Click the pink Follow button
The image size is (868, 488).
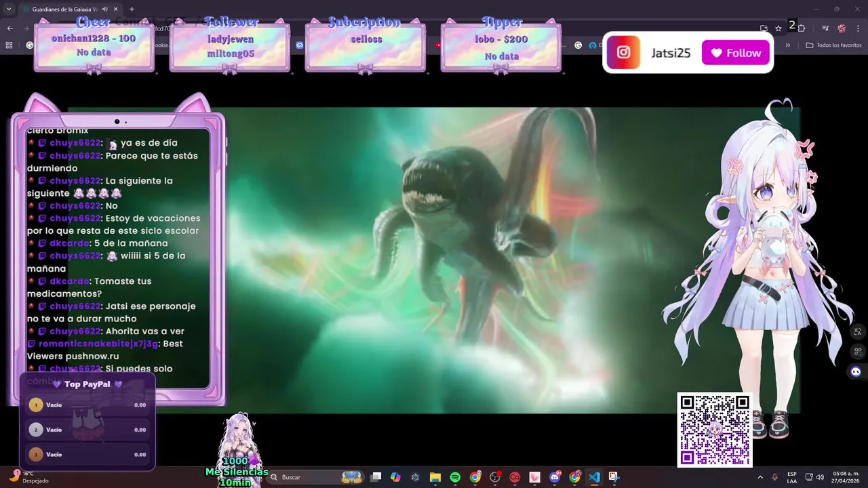click(x=736, y=53)
